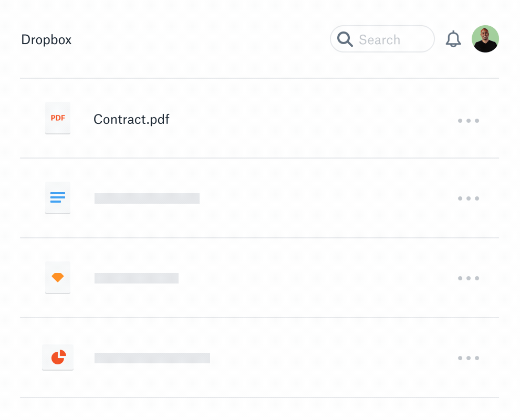
Task: Select the Contract.pdf file name
Action: 131,119
